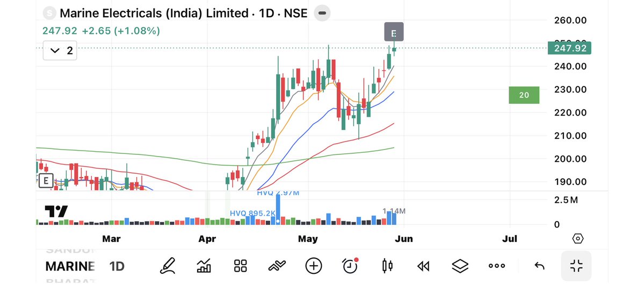This screenshot has width=644, height=298.
Task: Open the indicators chart icon
Action: 204,266
